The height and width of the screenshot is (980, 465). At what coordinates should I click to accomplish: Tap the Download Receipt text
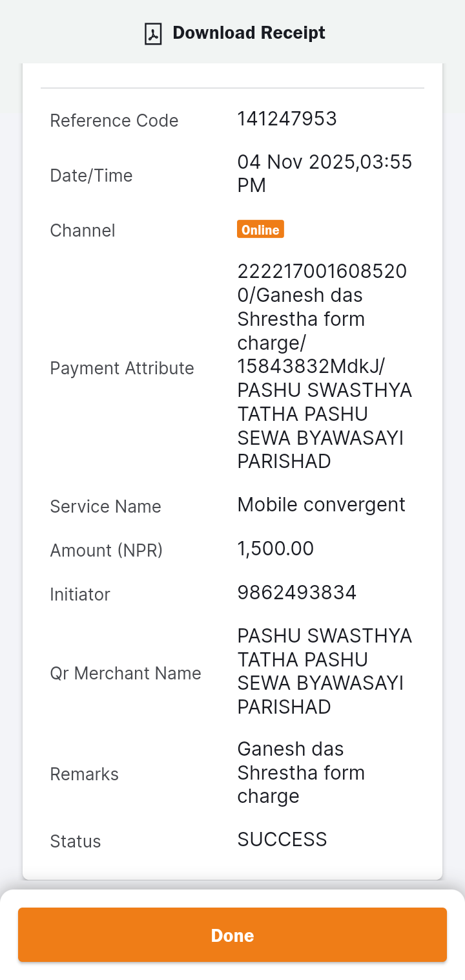coord(249,32)
